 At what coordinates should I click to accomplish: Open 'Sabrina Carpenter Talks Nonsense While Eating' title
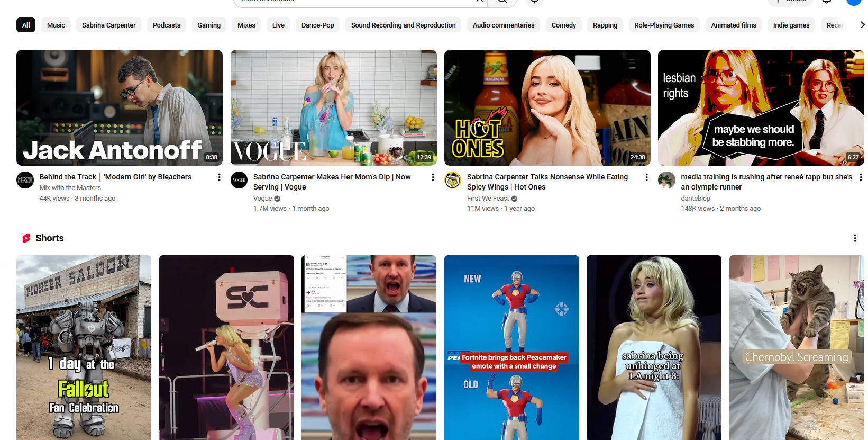547,182
